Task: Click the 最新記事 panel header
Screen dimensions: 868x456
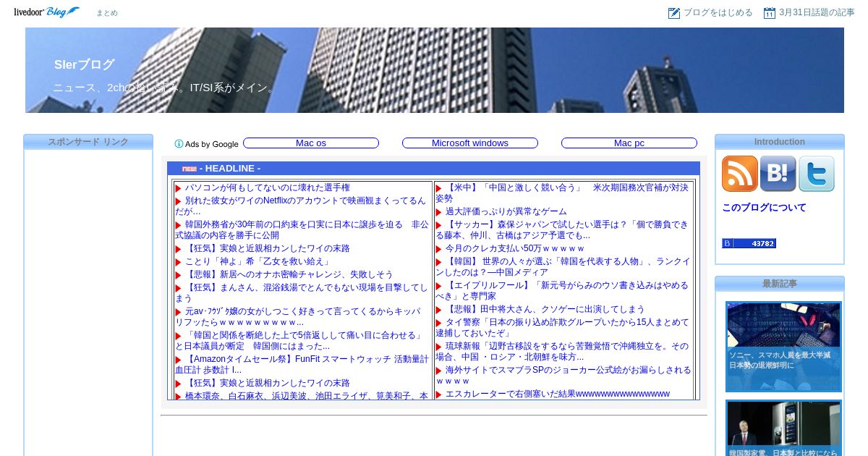Action: (x=780, y=284)
